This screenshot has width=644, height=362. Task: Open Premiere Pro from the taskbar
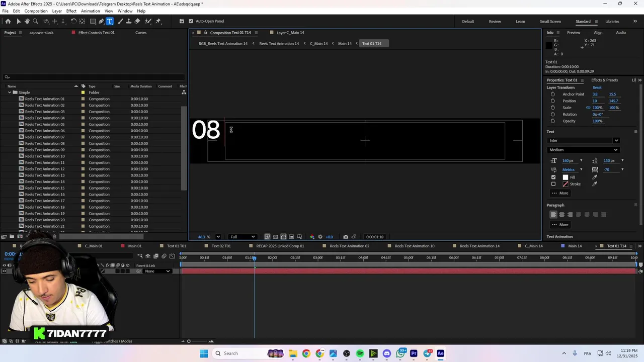[x=414, y=353]
